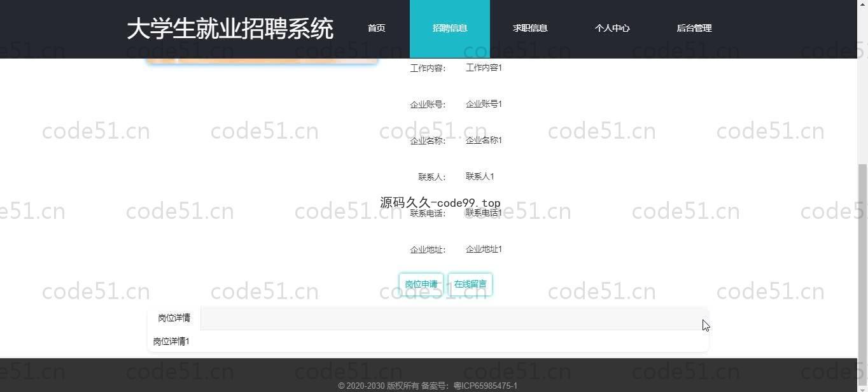
Task: Click the 工作内容1 value text
Action: 484,67
